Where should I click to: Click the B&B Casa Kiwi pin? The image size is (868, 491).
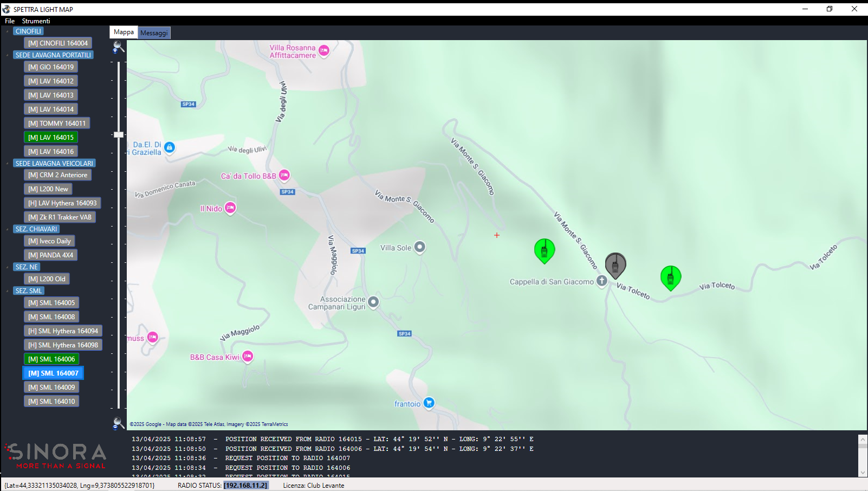coord(248,357)
